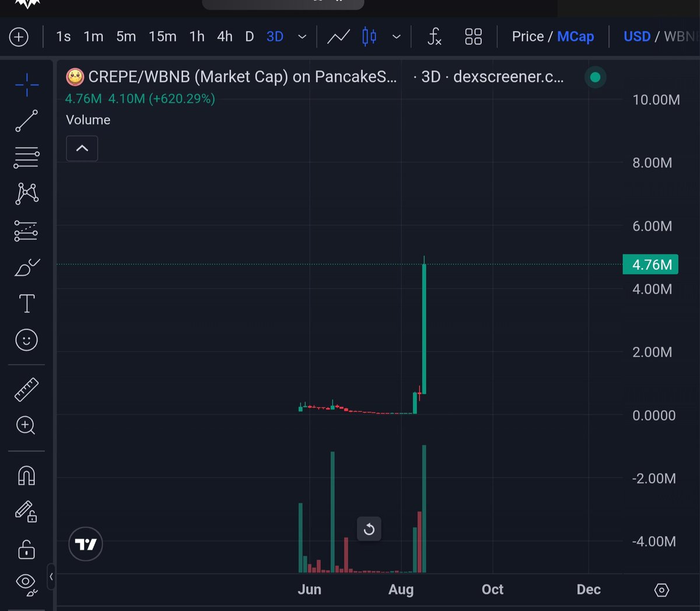This screenshot has width=700, height=611.
Task: Click the Dec label on time axis
Action: pyautogui.click(x=589, y=589)
